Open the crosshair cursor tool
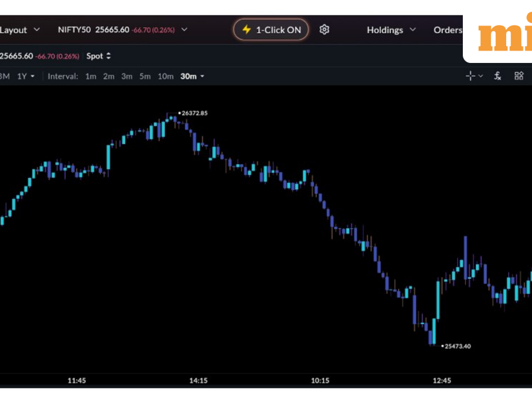 (471, 76)
